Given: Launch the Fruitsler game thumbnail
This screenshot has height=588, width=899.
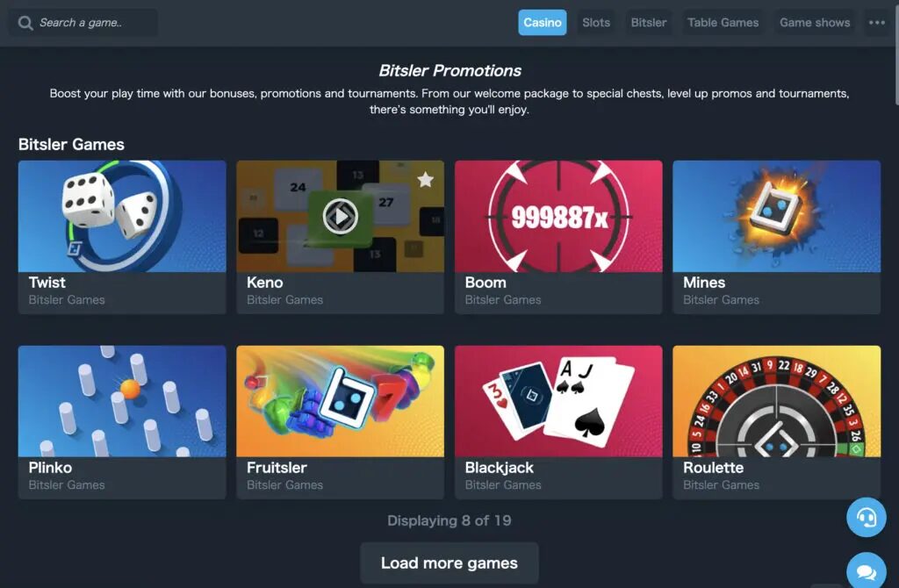Looking at the screenshot, I should pyautogui.click(x=340, y=401).
